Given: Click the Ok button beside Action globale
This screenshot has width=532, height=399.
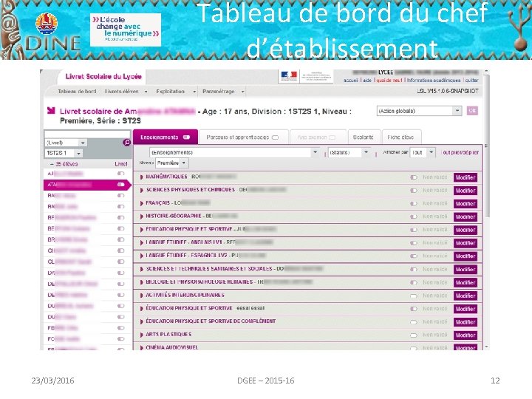Looking at the screenshot, I should click(x=472, y=111).
